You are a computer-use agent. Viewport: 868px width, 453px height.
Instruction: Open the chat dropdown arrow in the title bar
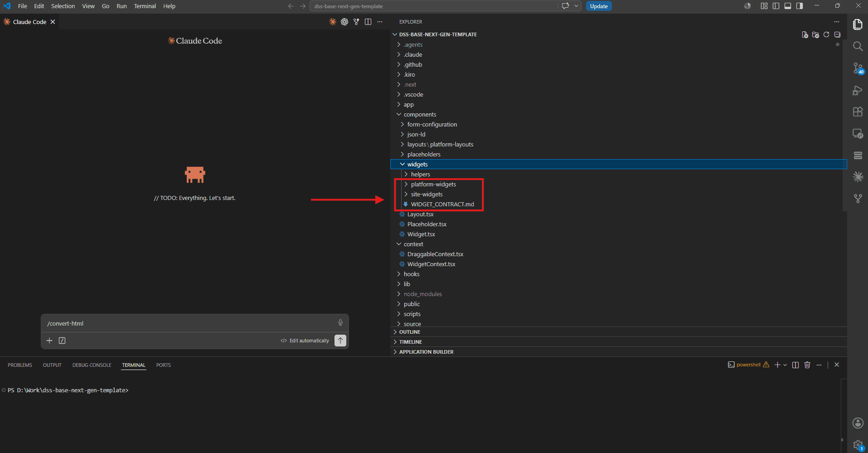tap(577, 6)
